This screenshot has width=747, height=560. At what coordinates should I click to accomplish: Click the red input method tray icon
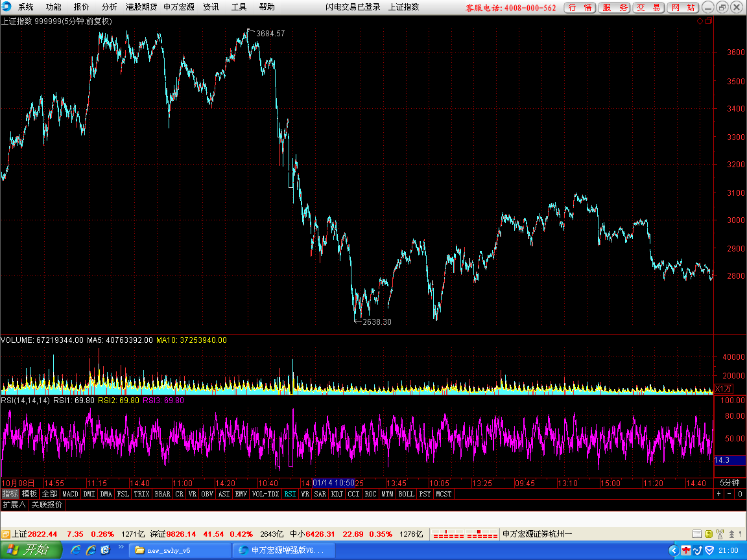686,550
